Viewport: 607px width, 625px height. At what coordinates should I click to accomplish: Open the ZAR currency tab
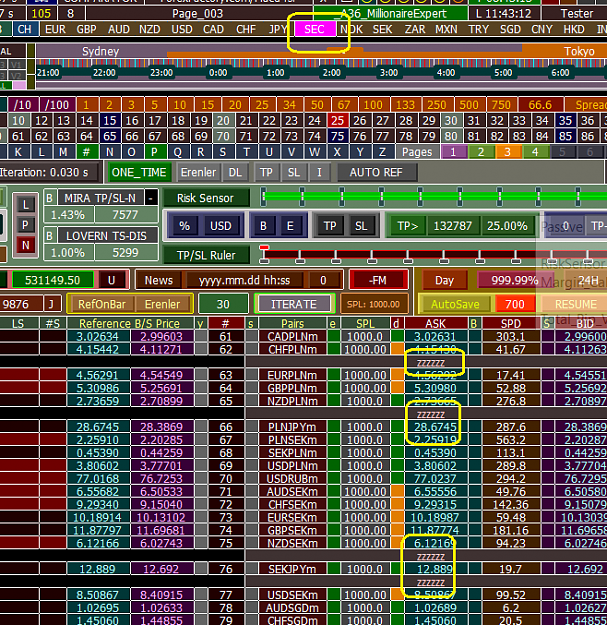415,29
